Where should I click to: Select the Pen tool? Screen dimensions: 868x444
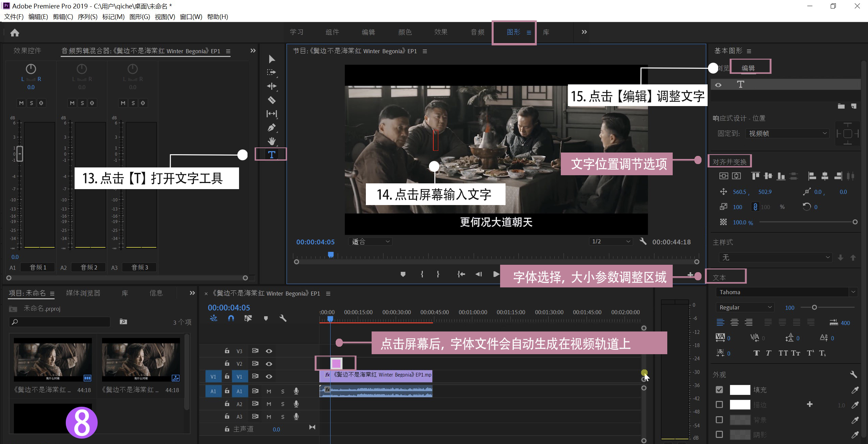click(x=272, y=127)
